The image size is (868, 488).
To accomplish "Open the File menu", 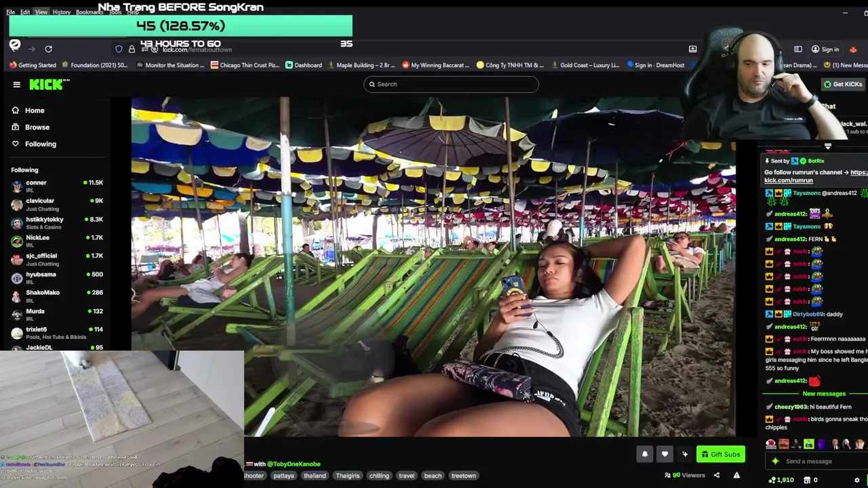I will (11, 12).
